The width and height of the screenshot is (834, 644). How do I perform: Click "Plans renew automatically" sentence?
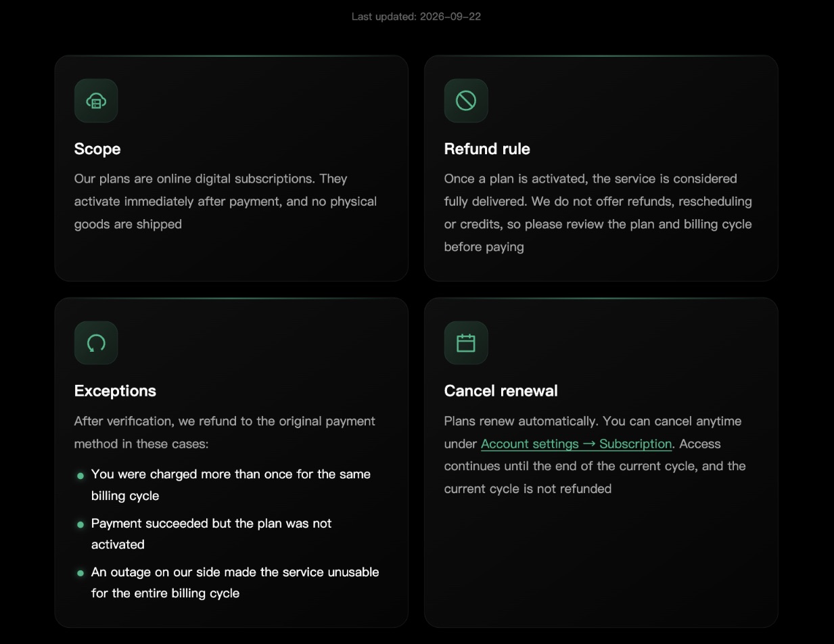click(520, 421)
